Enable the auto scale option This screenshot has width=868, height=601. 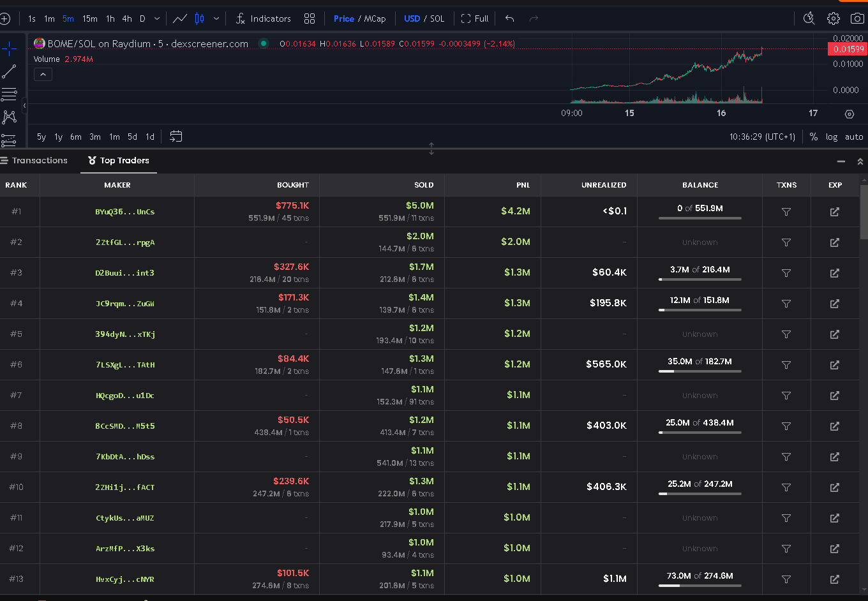coord(854,137)
